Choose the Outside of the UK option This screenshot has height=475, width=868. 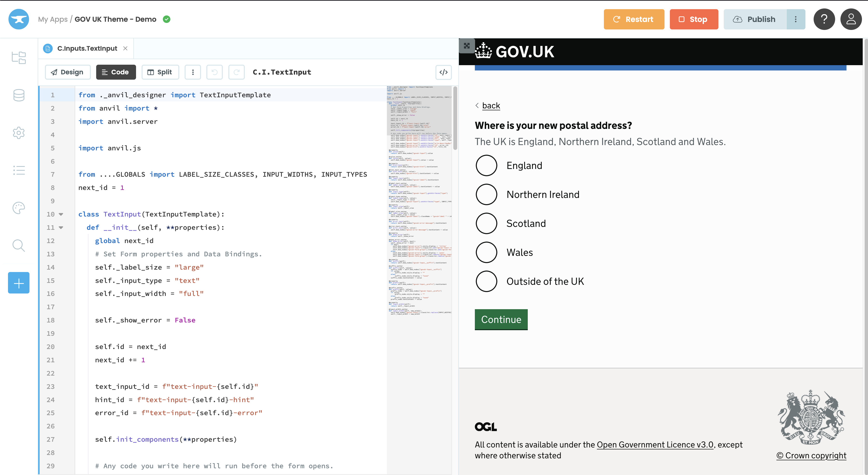pos(486,281)
